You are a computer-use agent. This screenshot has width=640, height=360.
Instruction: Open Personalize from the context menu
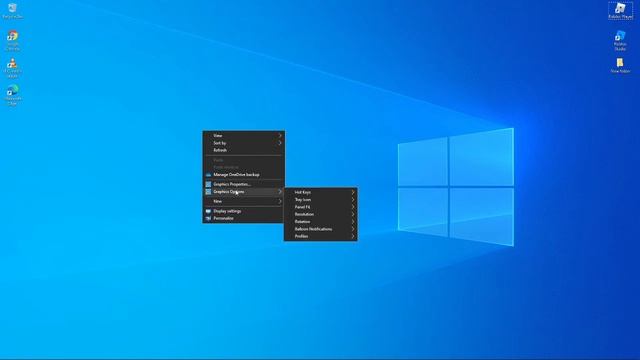pos(244,218)
